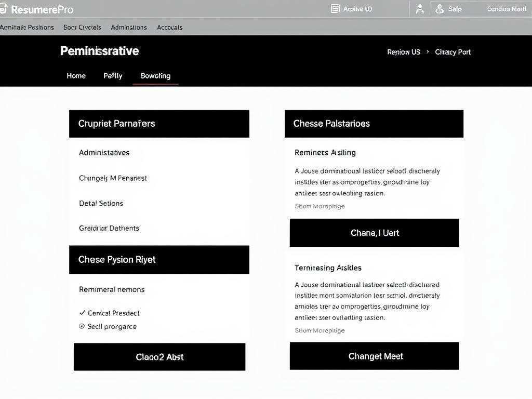532x399 pixels.
Task: Select the Bowoting tab
Action: coord(155,76)
